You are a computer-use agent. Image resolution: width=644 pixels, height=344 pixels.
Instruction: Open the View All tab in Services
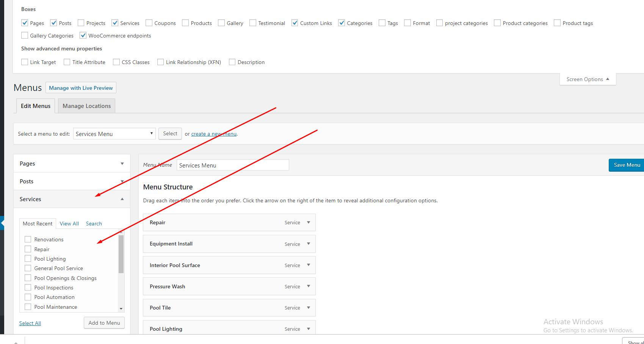[x=69, y=224]
